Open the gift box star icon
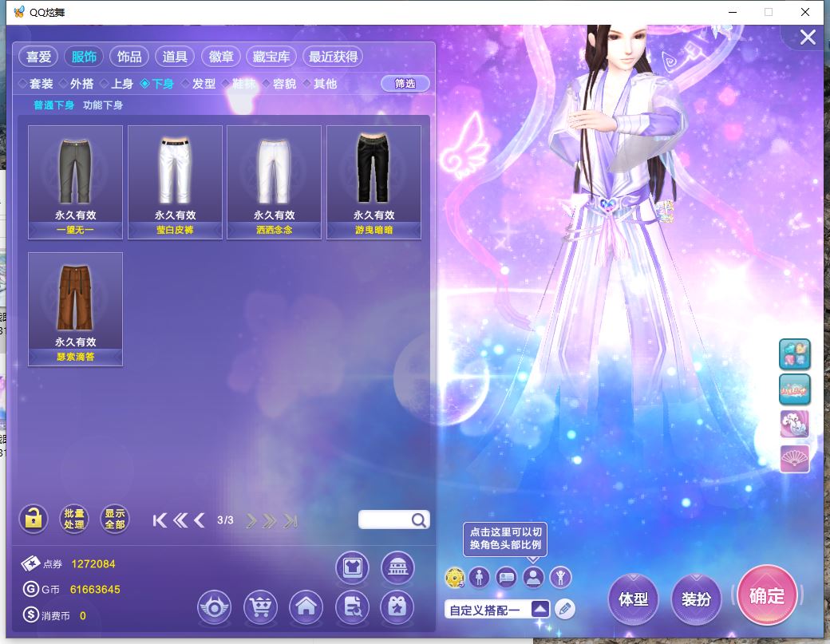The width and height of the screenshot is (830, 644). 397,607
